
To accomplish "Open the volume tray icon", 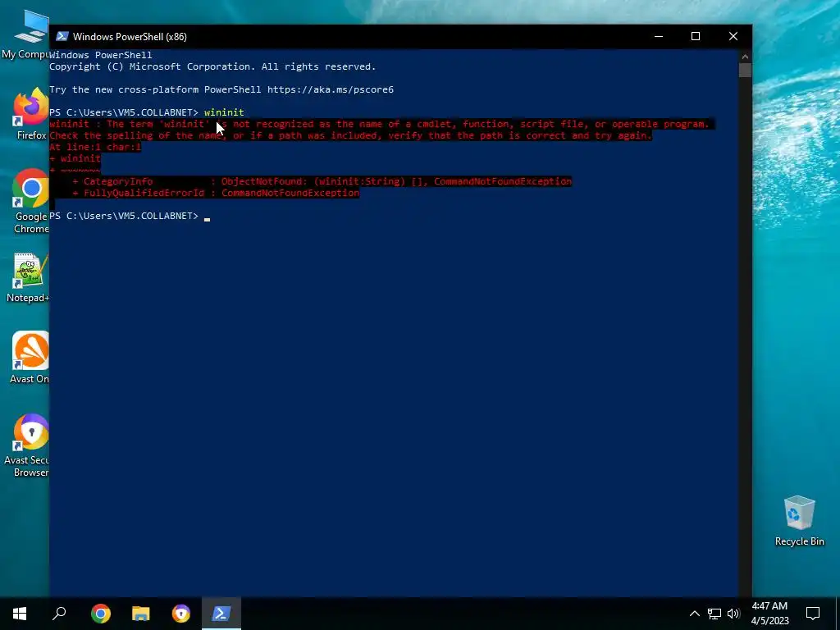I will pyautogui.click(x=733, y=614).
